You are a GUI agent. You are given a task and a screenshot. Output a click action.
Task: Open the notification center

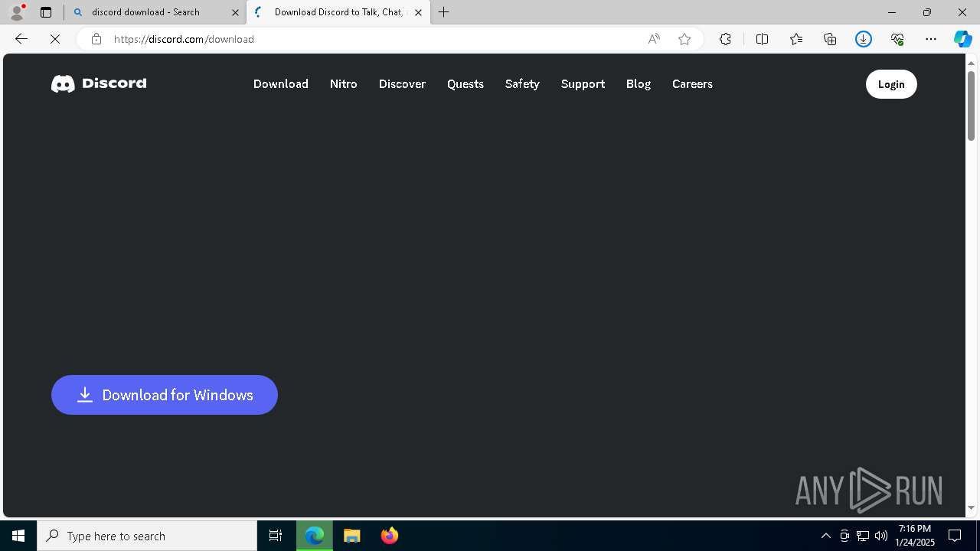(x=955, y=536)
